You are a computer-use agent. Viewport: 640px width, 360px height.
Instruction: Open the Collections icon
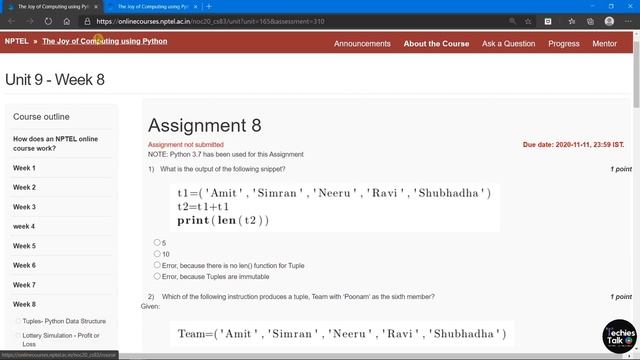(590, 21)
